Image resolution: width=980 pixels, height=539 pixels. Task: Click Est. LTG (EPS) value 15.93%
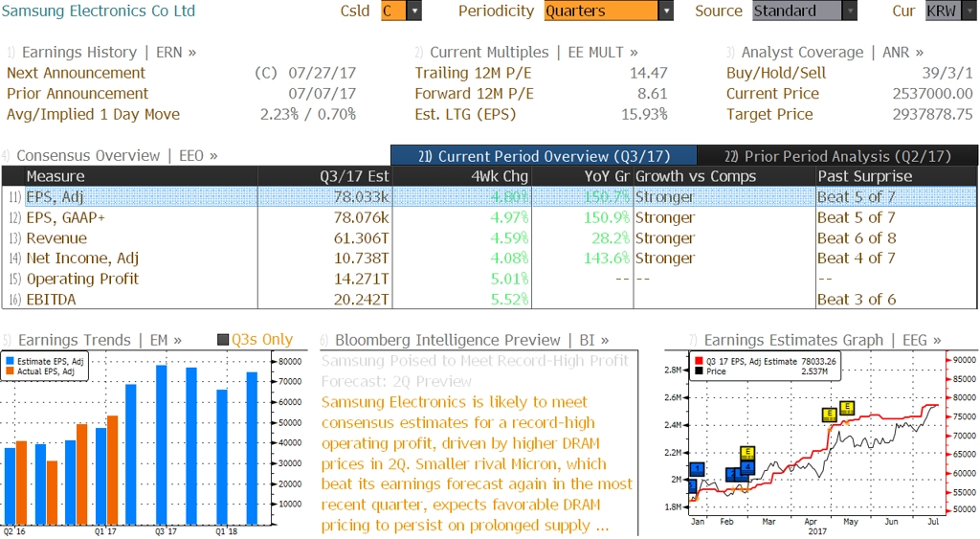[644, 114]
